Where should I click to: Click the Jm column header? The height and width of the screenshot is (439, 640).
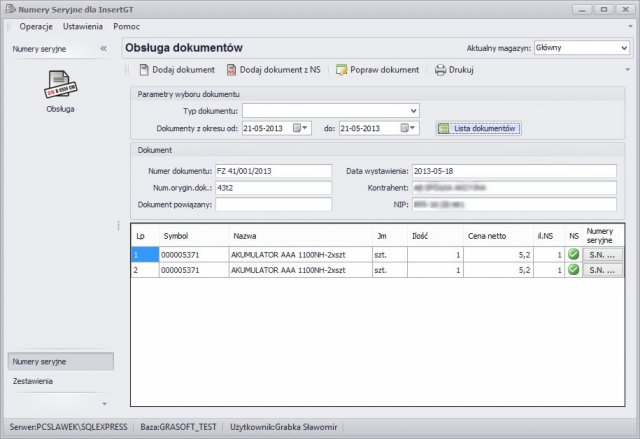pyautogui.click(x=390, y=236)
